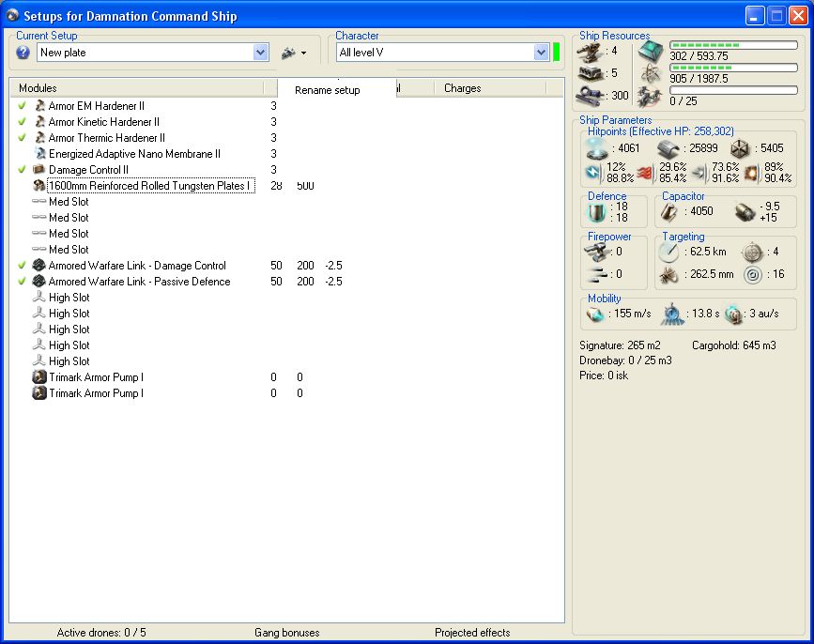Click the Charges column header
Screen dimensions: 814x644
[489, 88]
